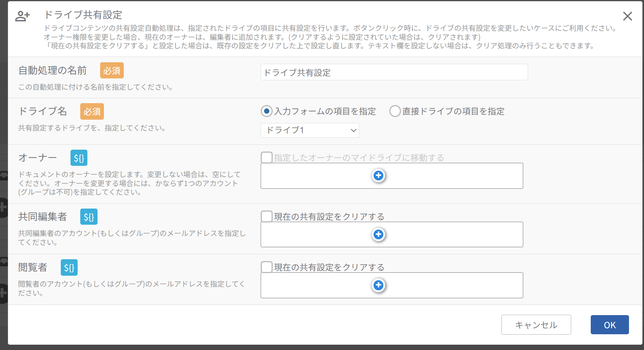Select 直接ドライブの項目を指定 radio option
644x350 pixels.
(x=395, y=111)
